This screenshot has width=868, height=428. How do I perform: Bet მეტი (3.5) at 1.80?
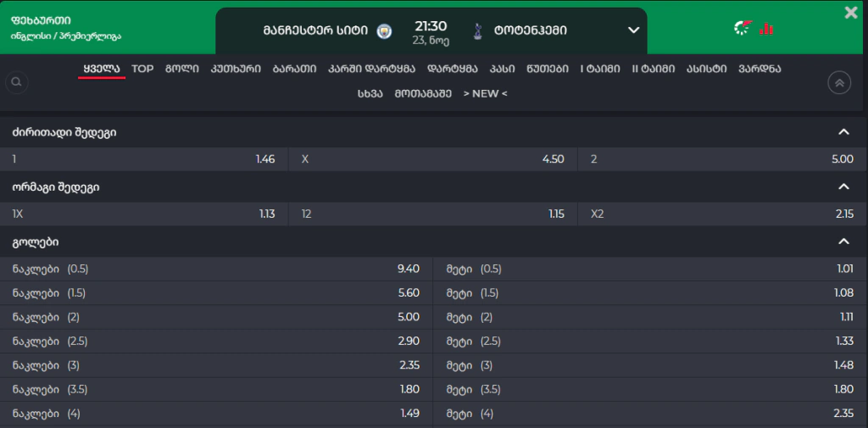(x=650, y=389)
